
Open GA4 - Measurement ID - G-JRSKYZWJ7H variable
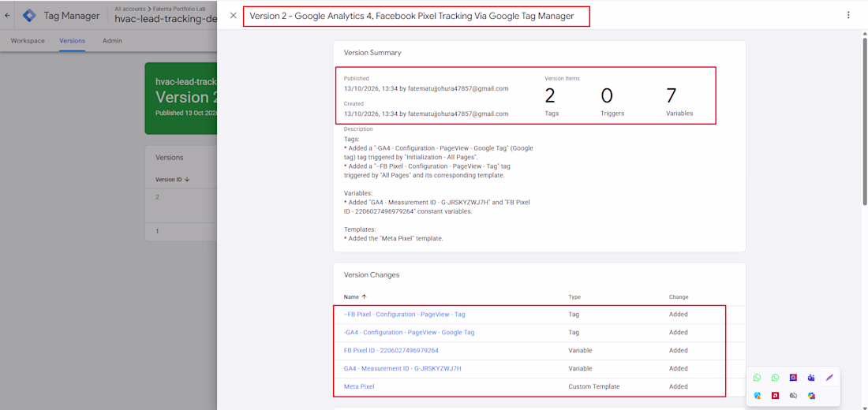pyautogui.click(x=402, y=368)
